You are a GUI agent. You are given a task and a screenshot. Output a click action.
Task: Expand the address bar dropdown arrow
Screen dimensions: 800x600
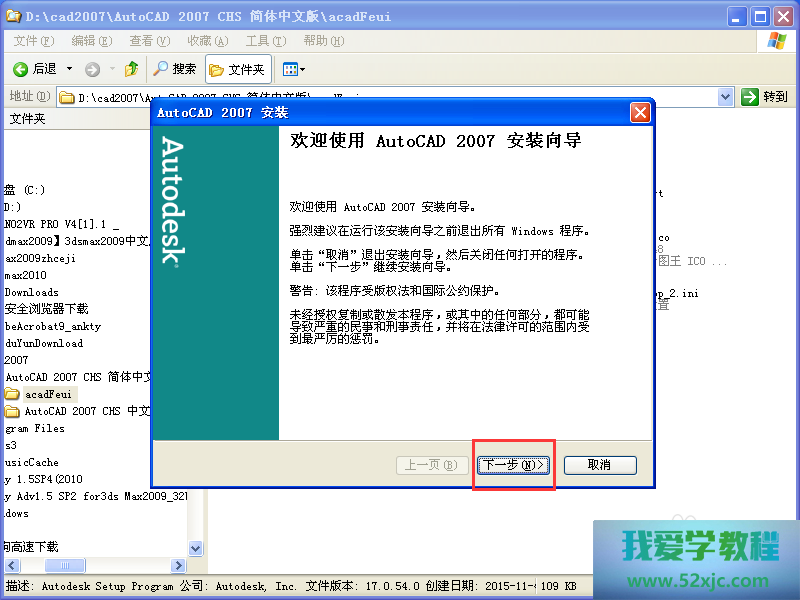coord(726,97)
